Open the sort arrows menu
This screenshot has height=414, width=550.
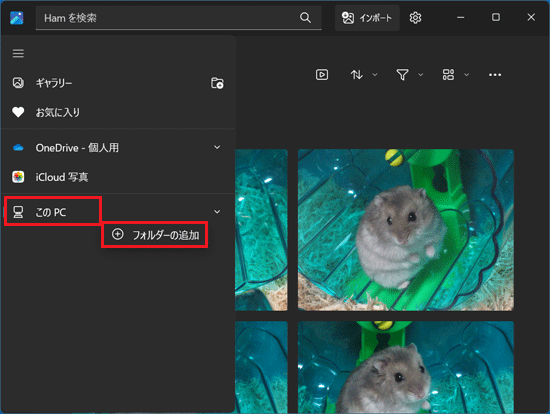[363, 75]
